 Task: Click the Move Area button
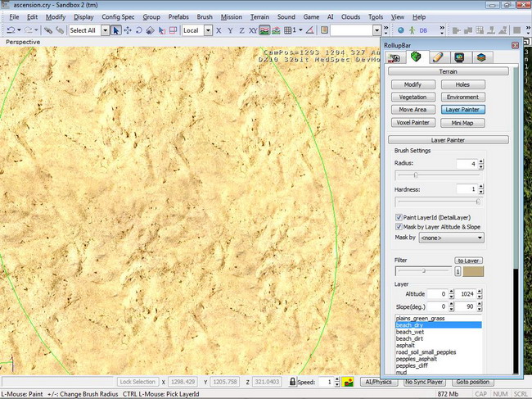tap(413, 109)
